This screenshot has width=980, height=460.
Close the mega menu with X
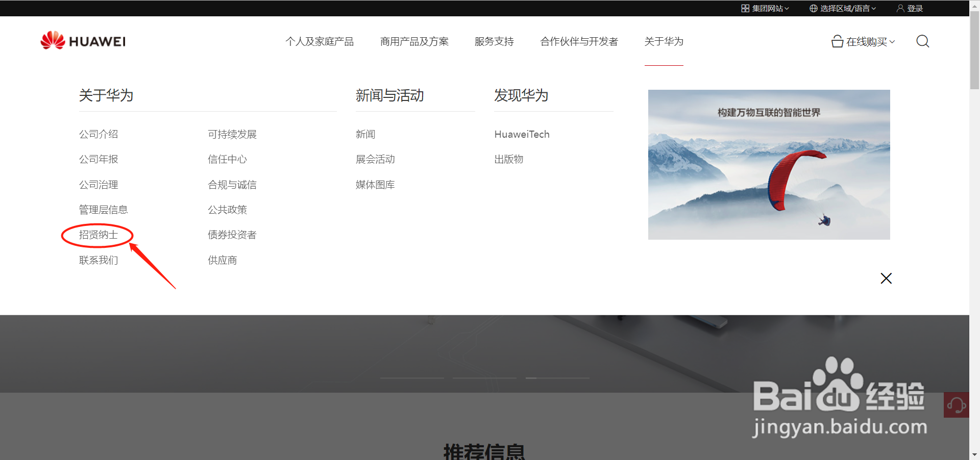pos(886,278)
